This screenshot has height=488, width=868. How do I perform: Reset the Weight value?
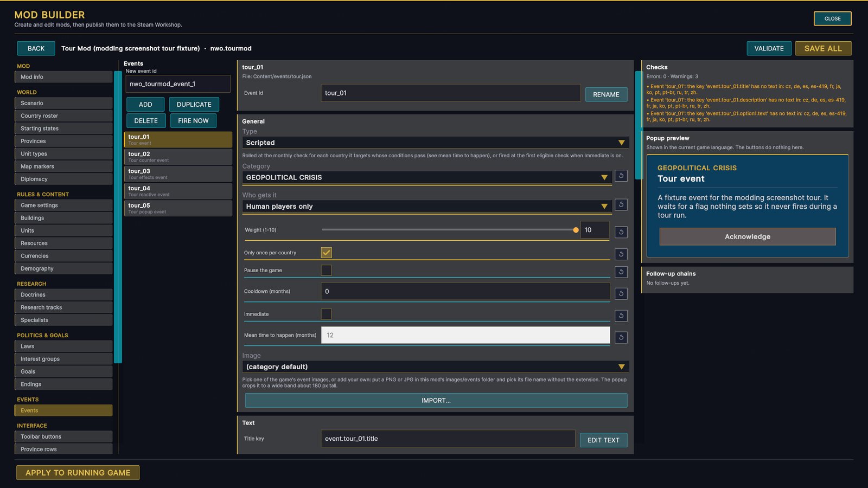pyautogui.click(x=621, y=232)
